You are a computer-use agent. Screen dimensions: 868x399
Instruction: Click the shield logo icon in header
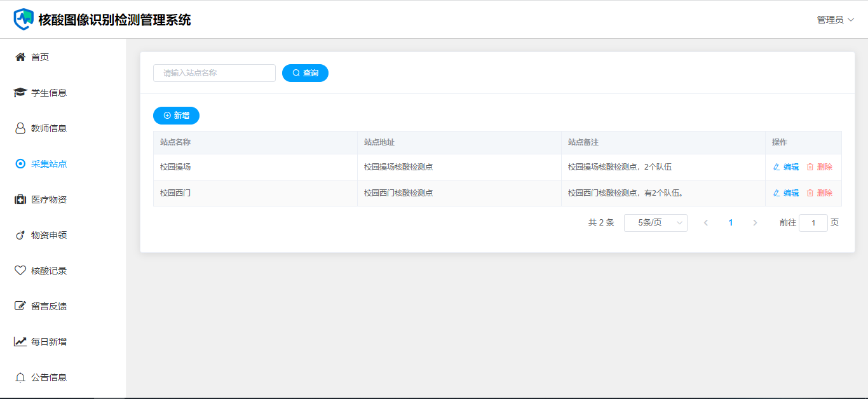point(24,19)
